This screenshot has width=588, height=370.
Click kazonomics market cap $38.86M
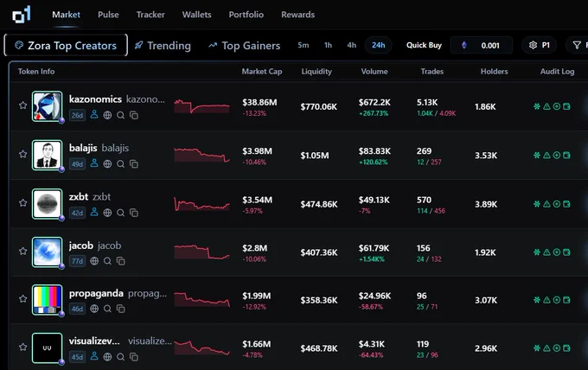pyautogui.click(x=259, y=102)
